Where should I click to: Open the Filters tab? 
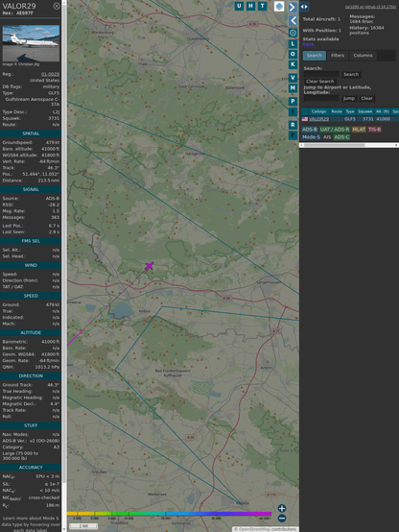pos(338,56)
